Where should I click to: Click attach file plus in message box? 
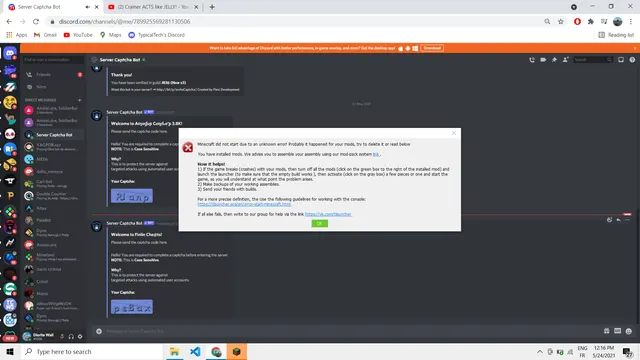tap(99, 331)
